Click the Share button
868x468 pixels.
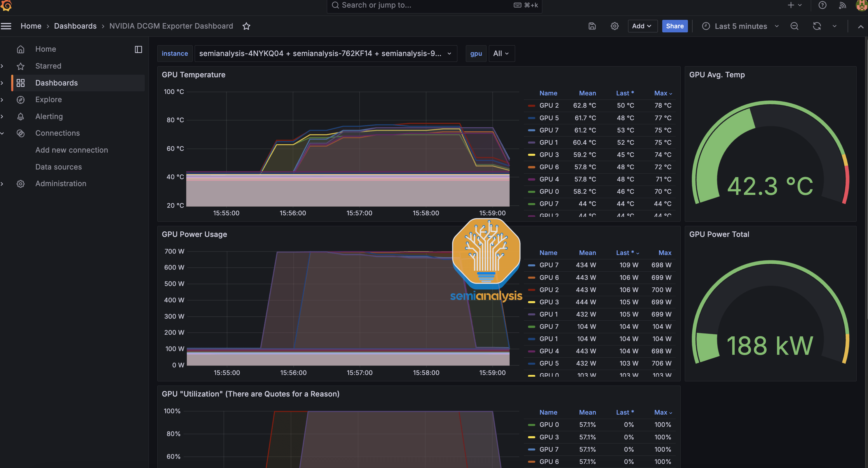click(674, 26)
